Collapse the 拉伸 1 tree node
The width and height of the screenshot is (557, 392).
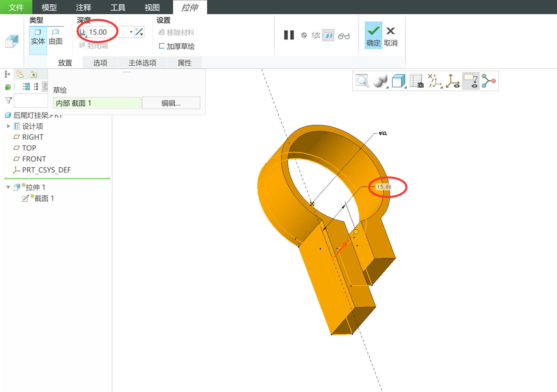click(x=8, y=187)
